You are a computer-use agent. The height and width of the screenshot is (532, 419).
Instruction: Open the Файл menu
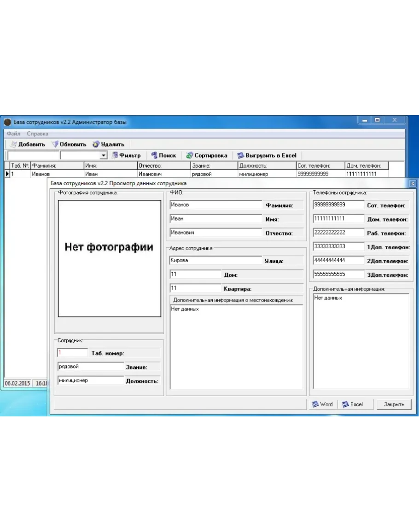point(13,134)
